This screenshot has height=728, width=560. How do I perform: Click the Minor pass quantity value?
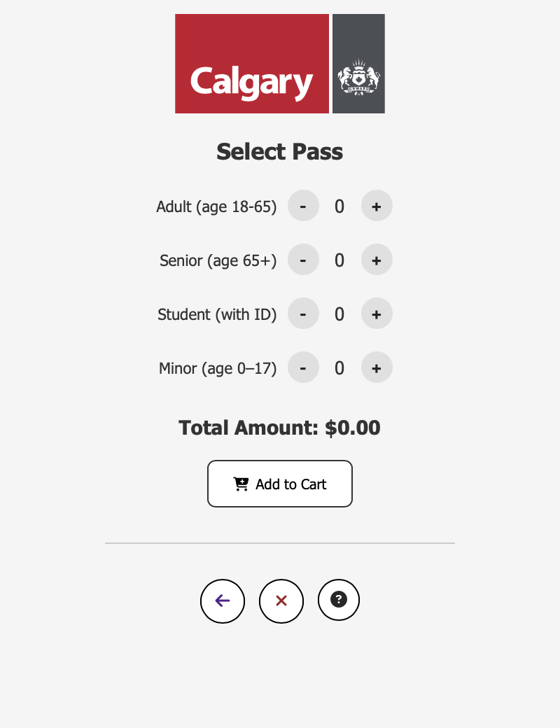click(339, 368)
